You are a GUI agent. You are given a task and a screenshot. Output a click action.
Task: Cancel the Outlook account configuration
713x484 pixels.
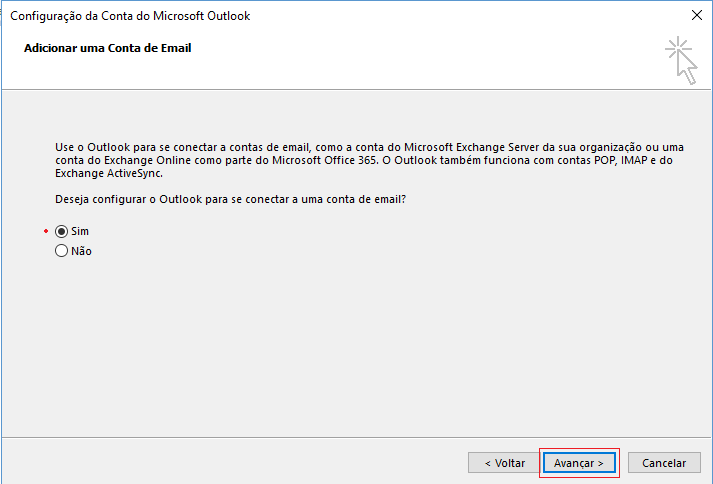(664, 463)
